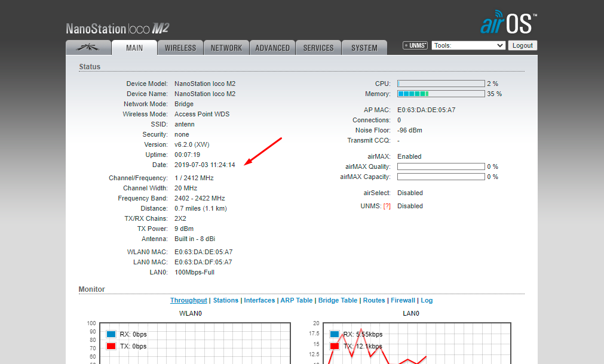This screenshot has width=604, height=364.
Task: Click the airMAX value Enabled
Action: [x=409, y=156]
